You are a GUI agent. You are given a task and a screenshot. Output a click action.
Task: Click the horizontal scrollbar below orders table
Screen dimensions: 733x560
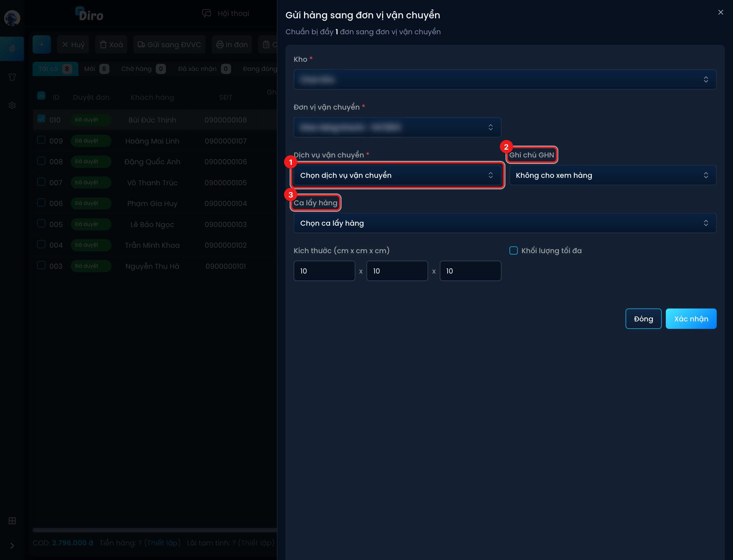coord(155,530)
